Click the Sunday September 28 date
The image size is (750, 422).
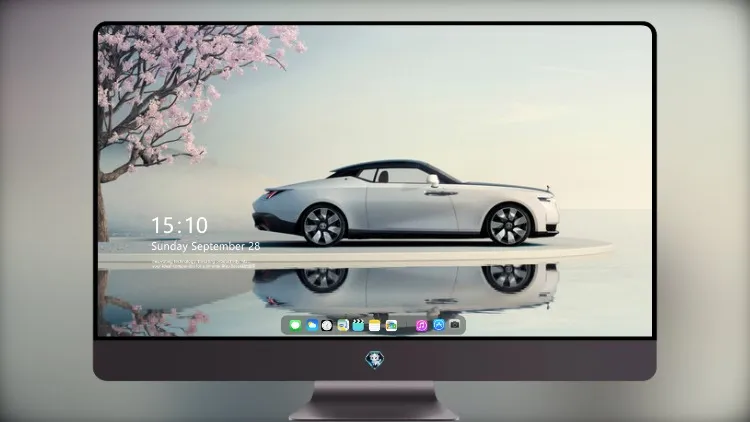[x=206, y=246]
